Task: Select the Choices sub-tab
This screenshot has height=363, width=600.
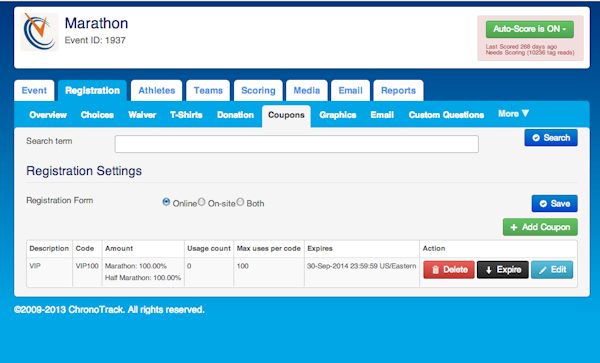Action: pos(97,115)
